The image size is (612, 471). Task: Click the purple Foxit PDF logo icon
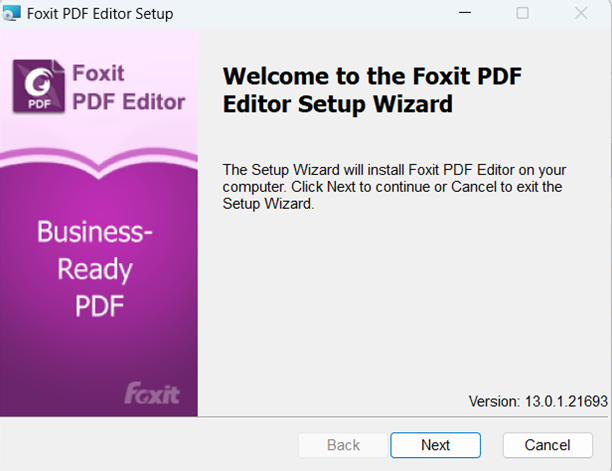click(x=37, y=86)
